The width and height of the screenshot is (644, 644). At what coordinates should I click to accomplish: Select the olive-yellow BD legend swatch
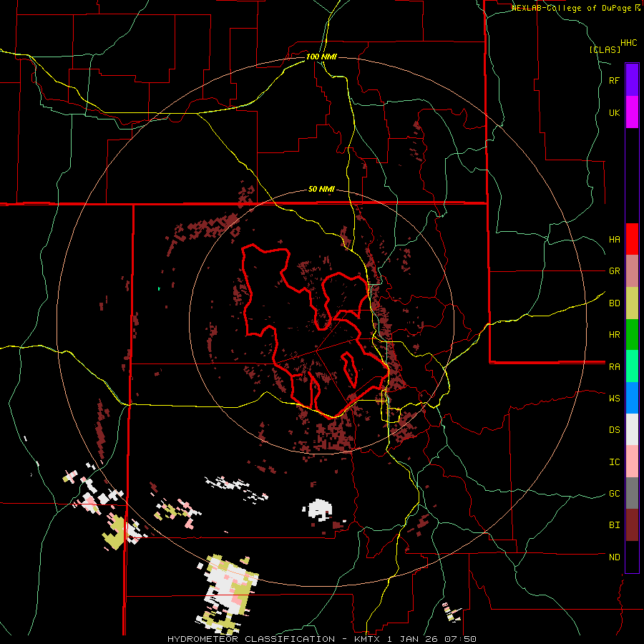[632, 303]
